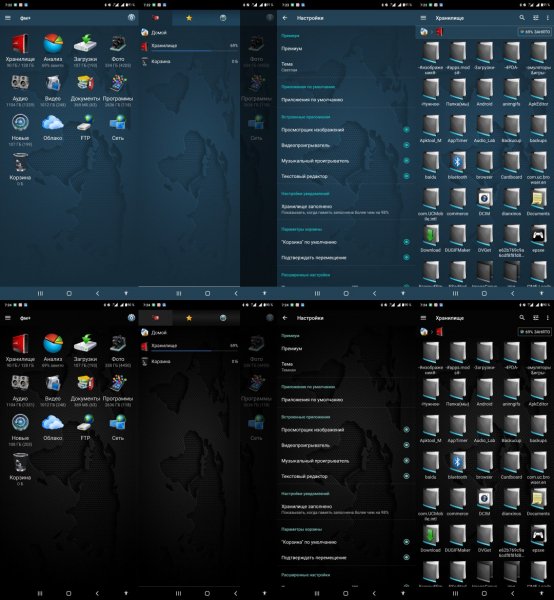Expand 69% занято dropdown in blue-theme Хранилище

[x=534, y=32]
